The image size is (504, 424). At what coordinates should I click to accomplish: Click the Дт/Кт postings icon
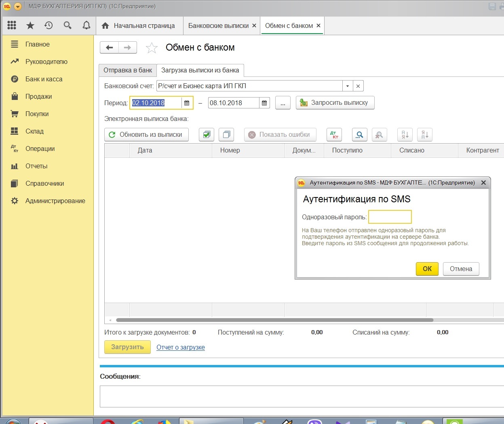tap(334, 135)
